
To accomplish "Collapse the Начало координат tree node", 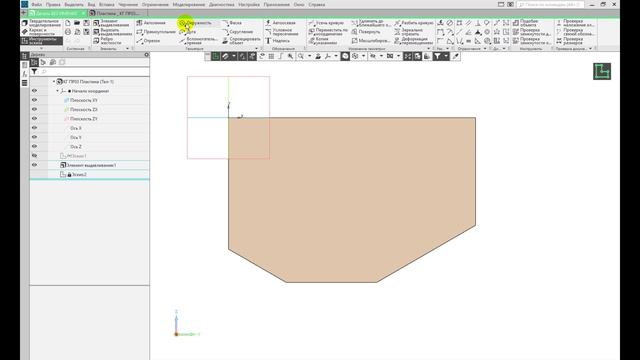I will point(58,91).
